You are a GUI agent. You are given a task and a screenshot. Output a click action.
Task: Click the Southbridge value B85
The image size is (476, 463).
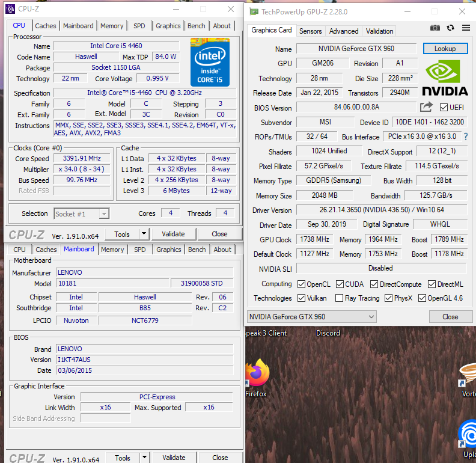coord(145,308)
